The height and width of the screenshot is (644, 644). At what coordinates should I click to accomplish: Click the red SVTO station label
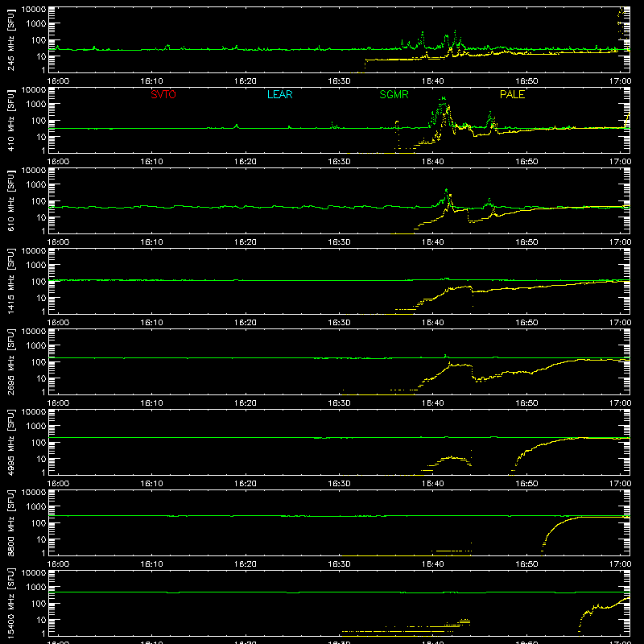[163, 94]
